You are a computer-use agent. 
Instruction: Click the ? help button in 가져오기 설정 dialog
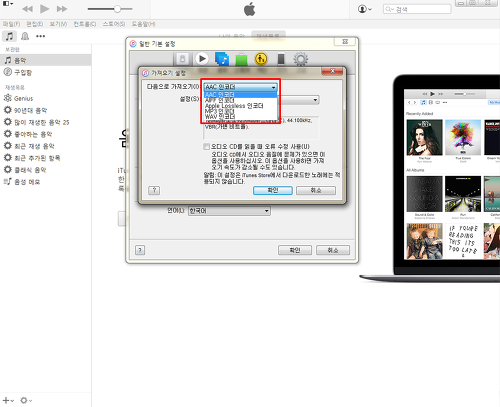click(x=154, y=190)
